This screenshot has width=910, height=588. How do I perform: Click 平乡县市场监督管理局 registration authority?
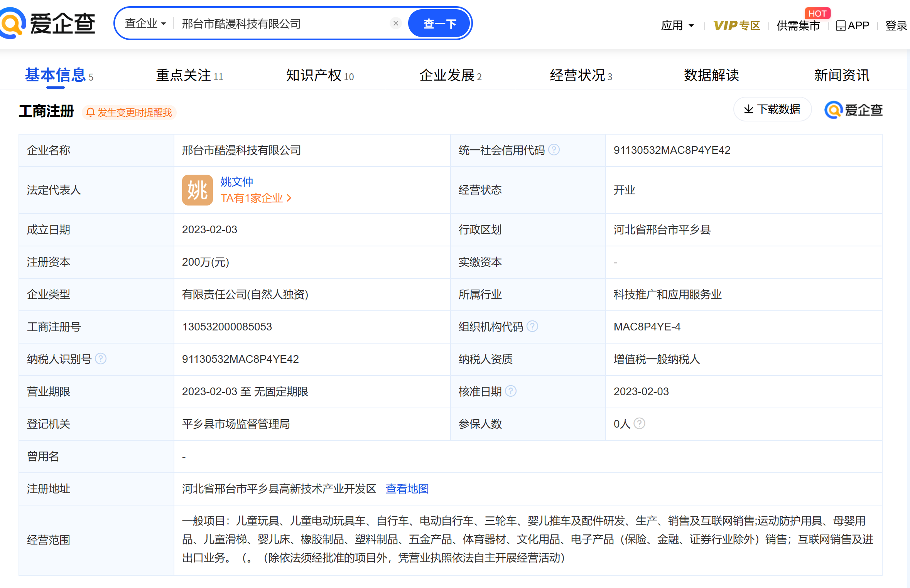pos(236,424)
